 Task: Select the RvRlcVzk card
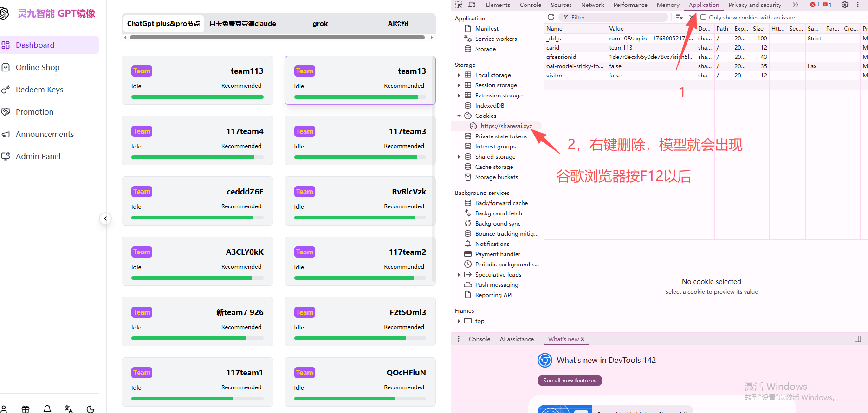[x=360, y=201]
